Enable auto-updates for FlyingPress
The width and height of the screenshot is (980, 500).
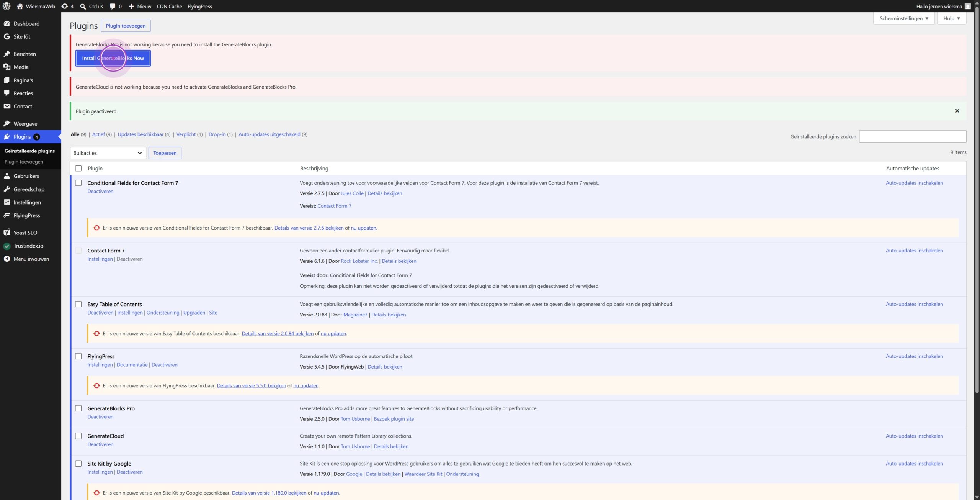pos(914,356)
